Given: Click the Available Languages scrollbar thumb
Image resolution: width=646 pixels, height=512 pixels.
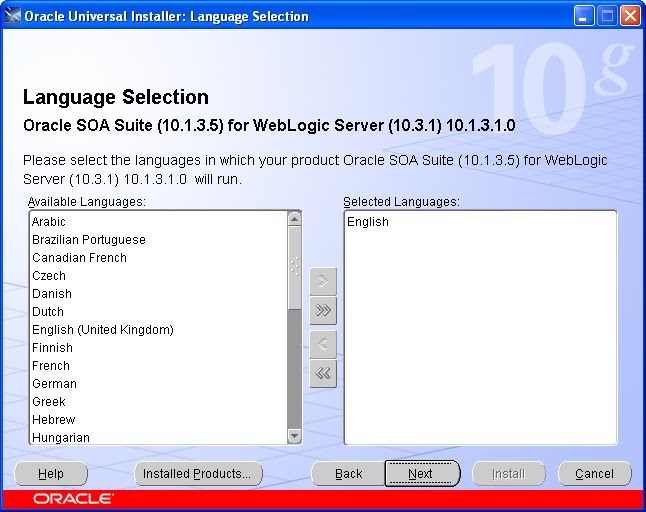Looking at the screenshot, I should pyautogui.click(x=295, y=267).
